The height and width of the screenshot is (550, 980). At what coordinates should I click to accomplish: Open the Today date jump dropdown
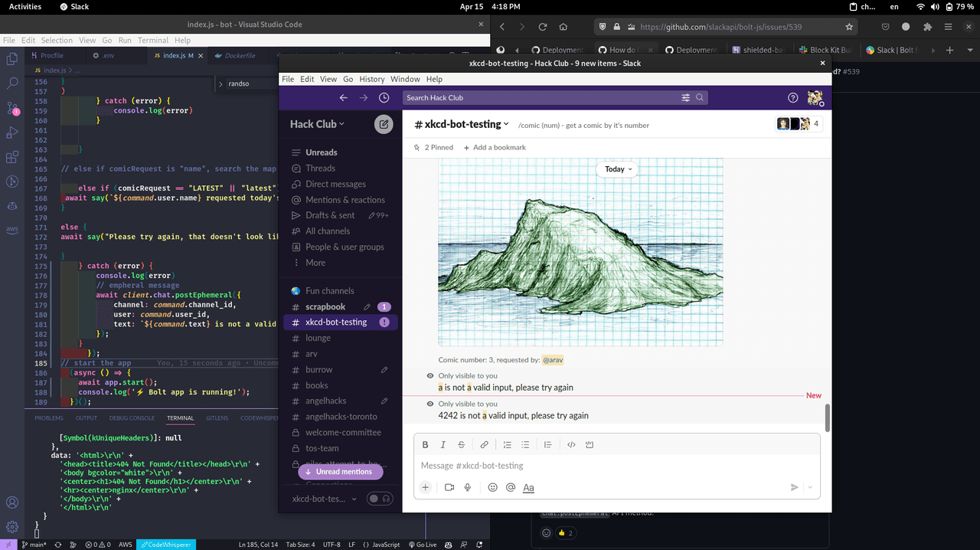[x=619, y=169]
